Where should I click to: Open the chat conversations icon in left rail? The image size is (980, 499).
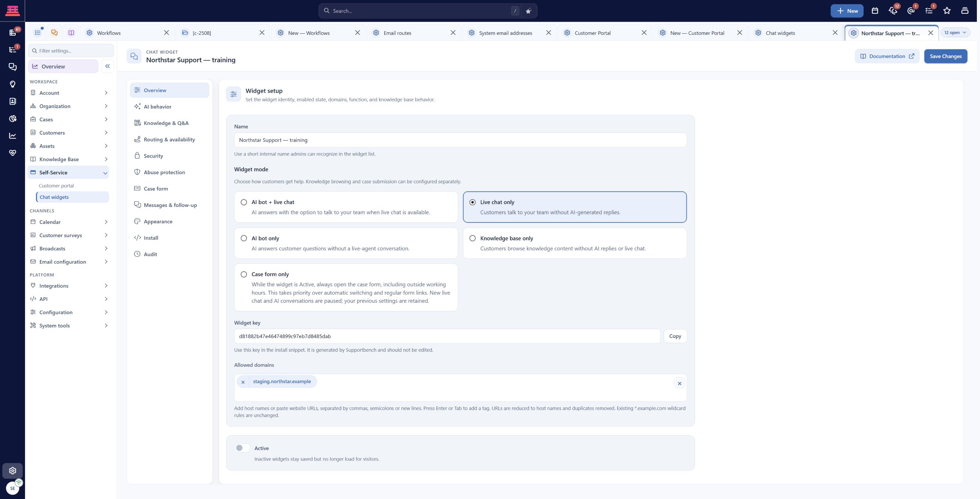coord(13,67)
